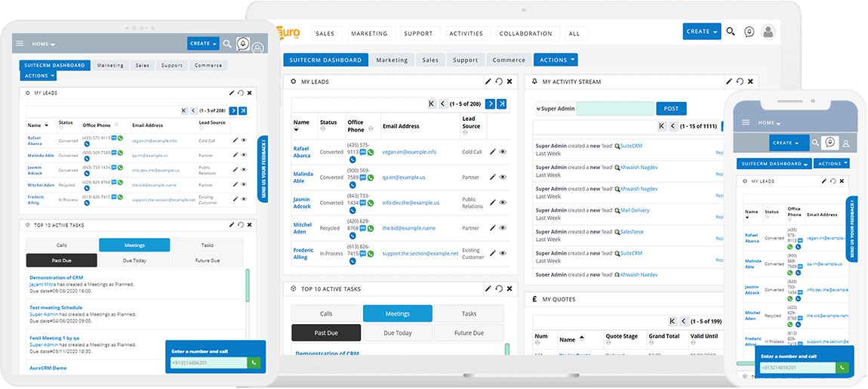View Rafael Abarca lead details on laptop

503,152
